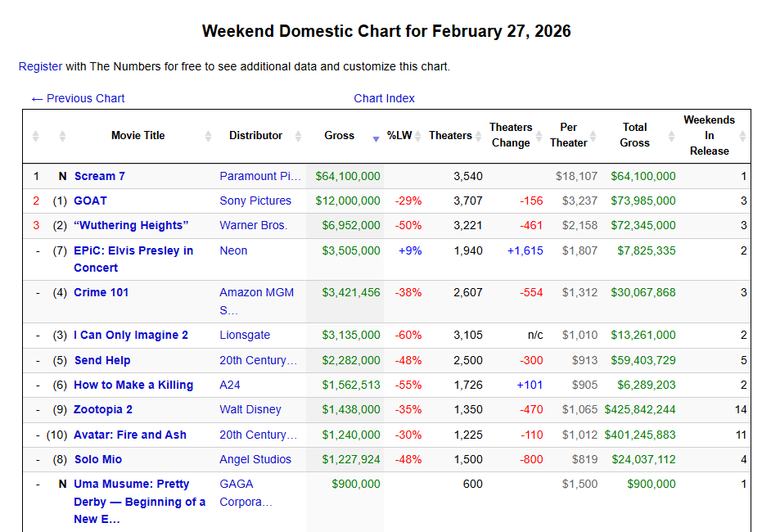Image resolution: width=762 pixels, height=532 pixels.
Task: Click Per Theater sort arrows
Action: click(593, 136)
